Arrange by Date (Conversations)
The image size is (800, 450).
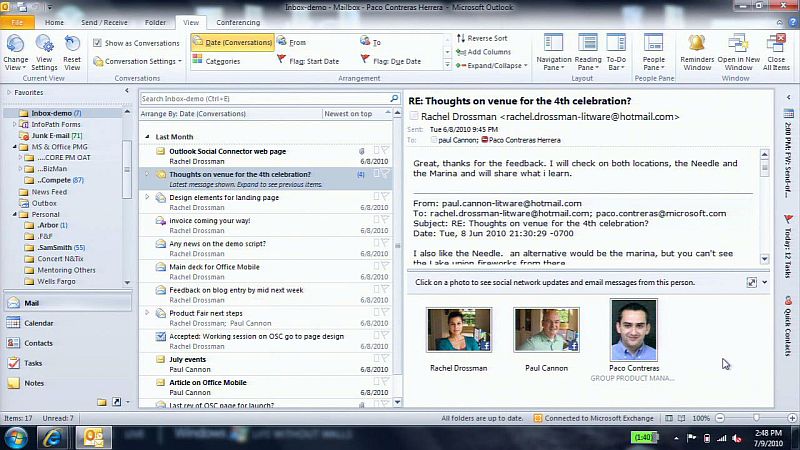(x=233, y=42)
